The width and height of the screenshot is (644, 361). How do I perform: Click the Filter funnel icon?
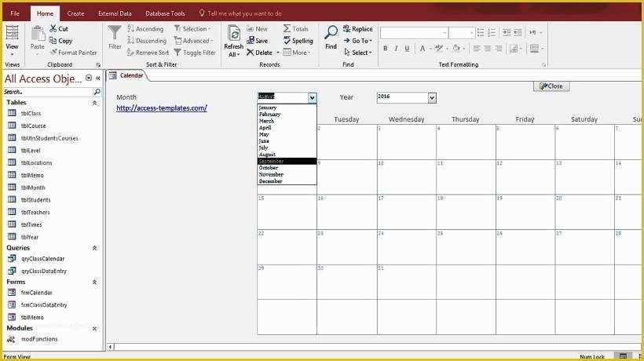point(115,33)
